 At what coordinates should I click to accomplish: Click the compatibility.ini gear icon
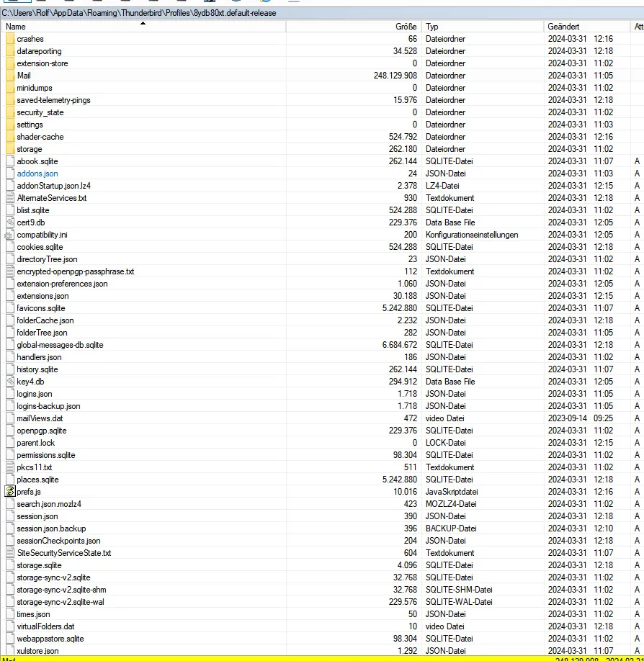(9, 235)
